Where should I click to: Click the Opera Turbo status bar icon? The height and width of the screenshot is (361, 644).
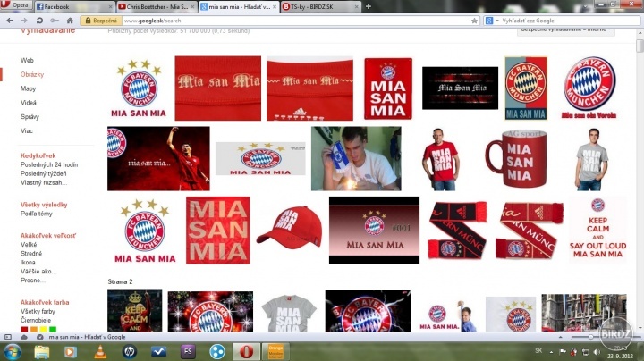(x=40, y=337)
